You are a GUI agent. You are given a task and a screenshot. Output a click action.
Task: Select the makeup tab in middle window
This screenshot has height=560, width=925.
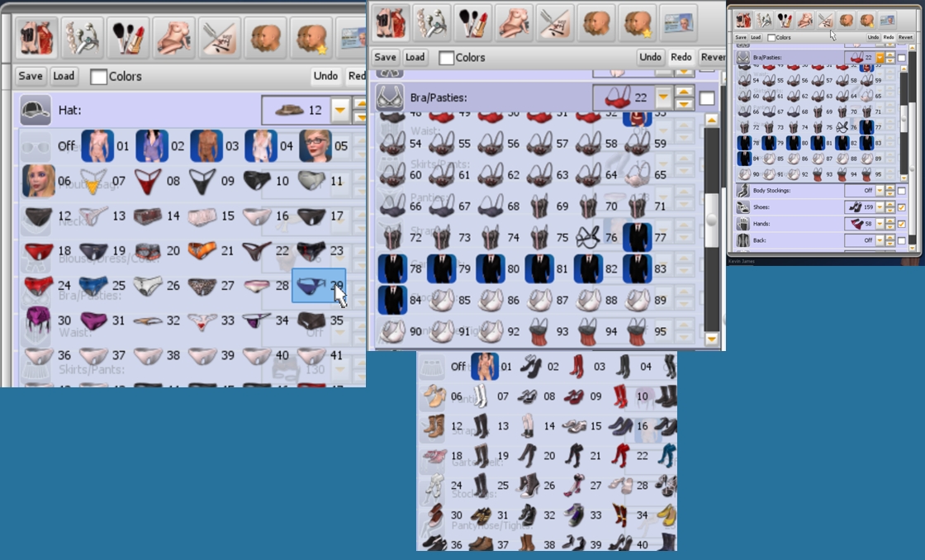pos(473,23)
